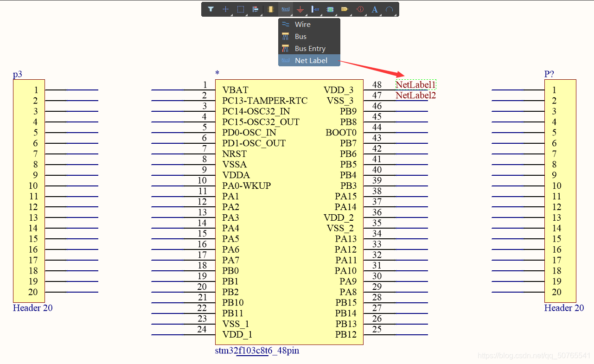
Task: Choose the arc drawing tool
Action: point(390,9)
